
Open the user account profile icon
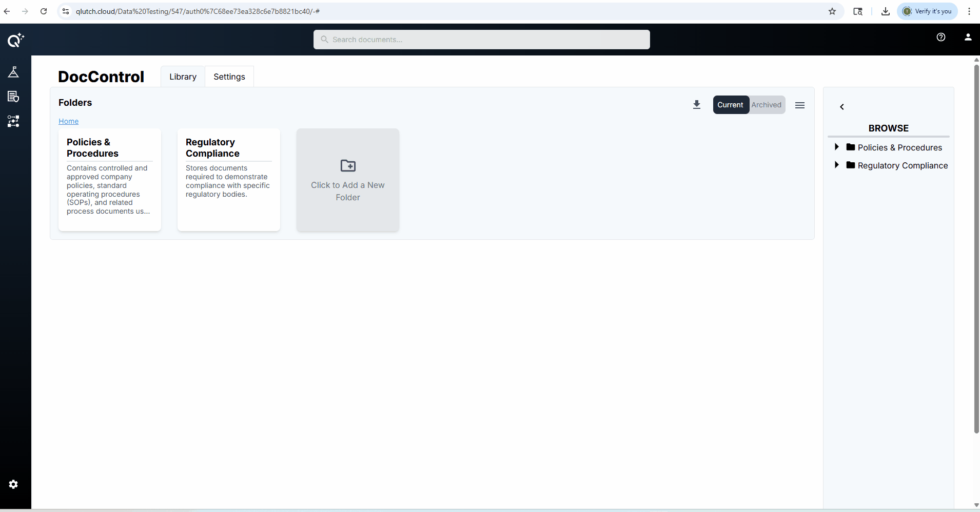click(x=968, y=37)
